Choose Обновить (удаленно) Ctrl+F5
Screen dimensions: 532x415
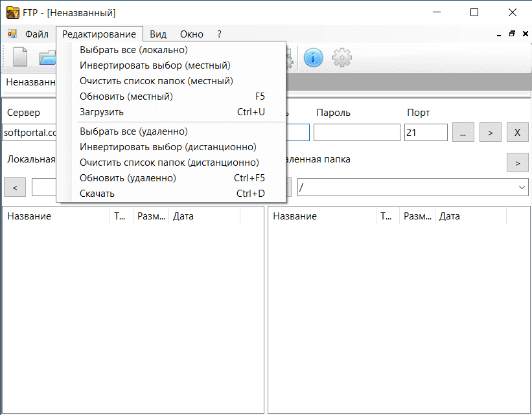click(x=171, y=178)
